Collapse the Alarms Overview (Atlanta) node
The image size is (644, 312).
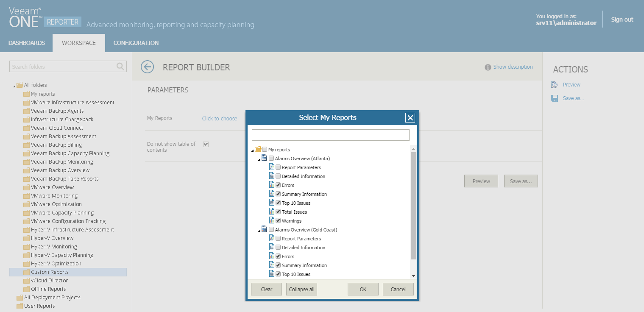260,159
